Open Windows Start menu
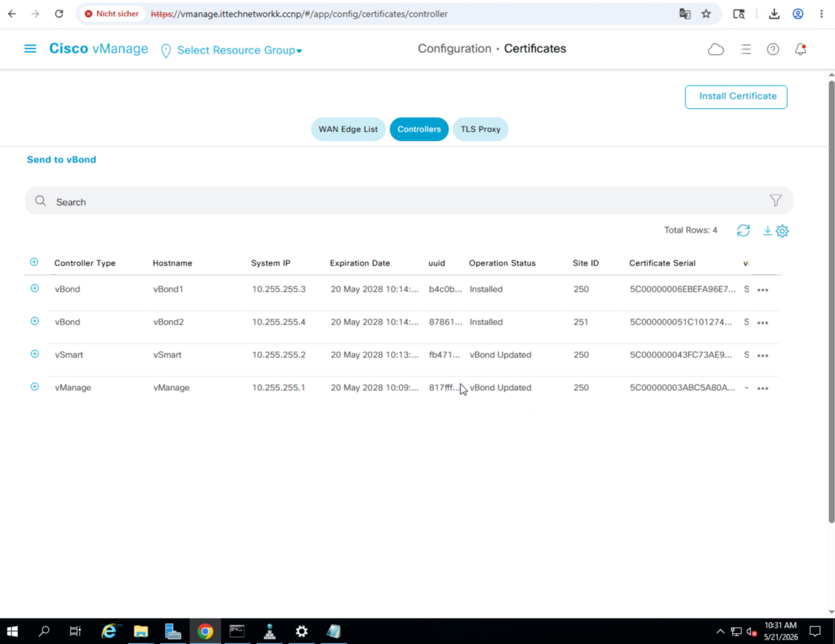 click(12, 631)
